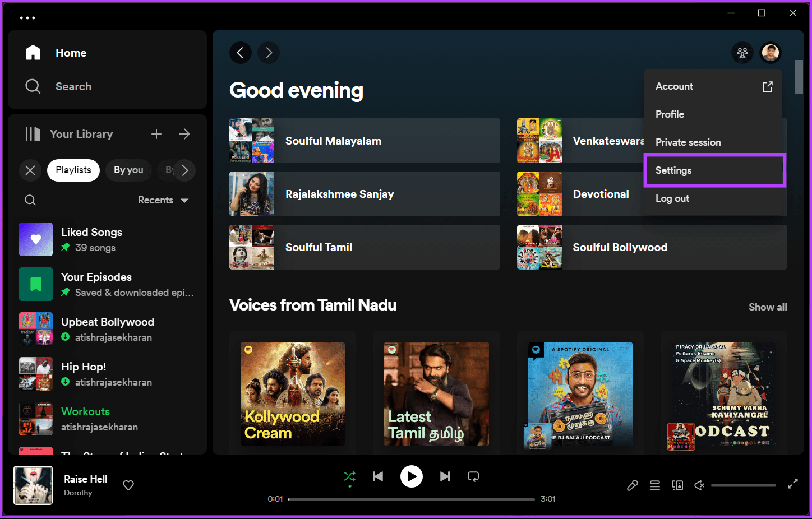Select the Playlists filter chip
Image resolution: width=812 pixels, height=519 pixels.
pos(73,170)
